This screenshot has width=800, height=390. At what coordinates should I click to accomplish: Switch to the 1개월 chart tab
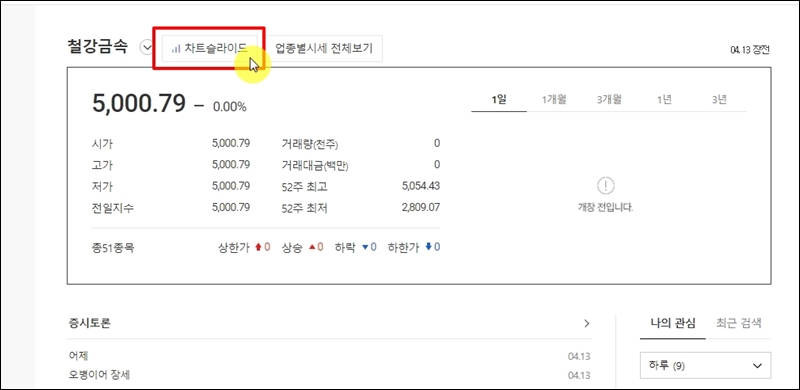click(x=554, y=100)
